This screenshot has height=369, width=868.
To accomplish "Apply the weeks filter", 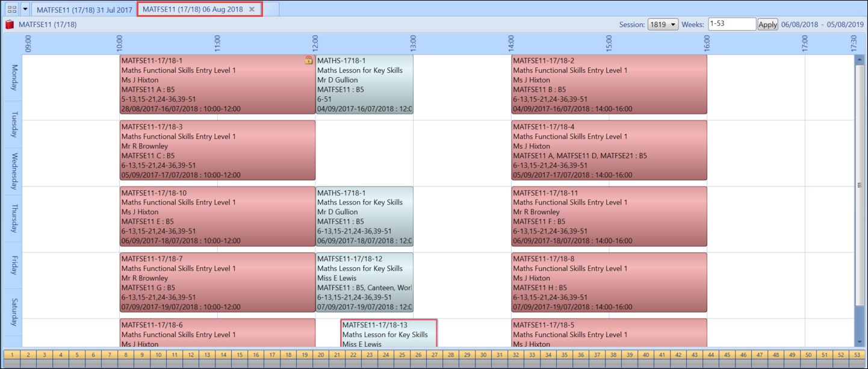I will click(767, 24).
